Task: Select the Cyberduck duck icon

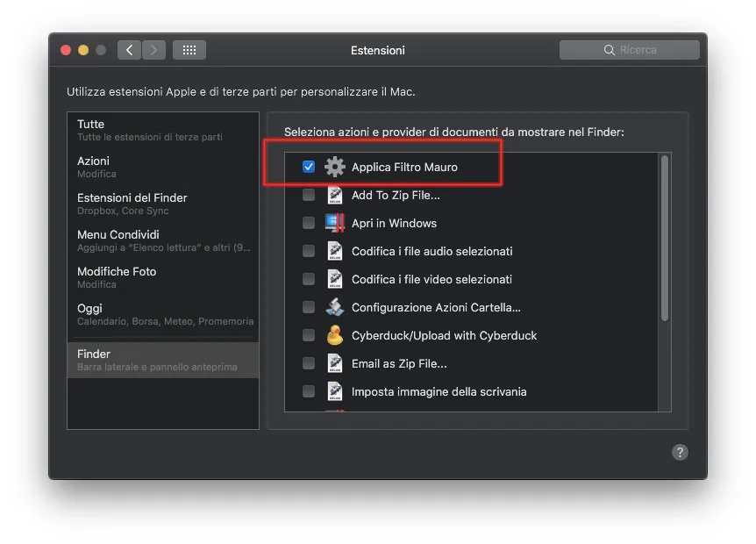Action: pos(336,335)
